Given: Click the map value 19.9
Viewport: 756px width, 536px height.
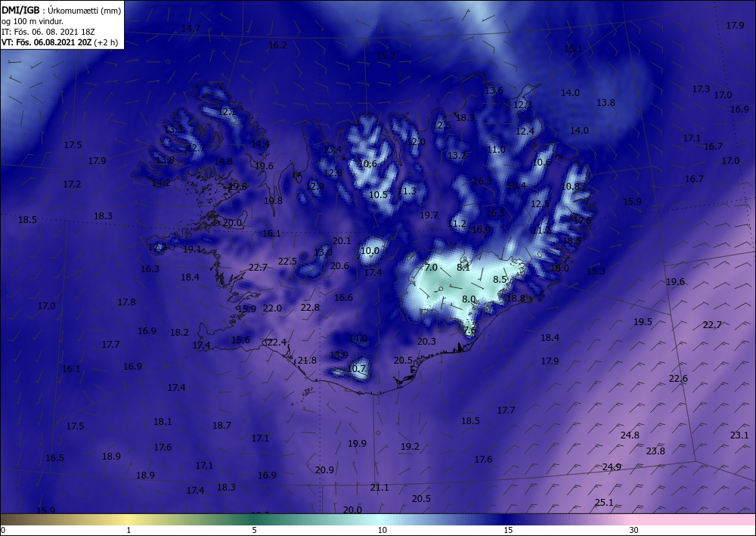Looking at the screenshot, I should pyautogui.click(x=357, y=443).
